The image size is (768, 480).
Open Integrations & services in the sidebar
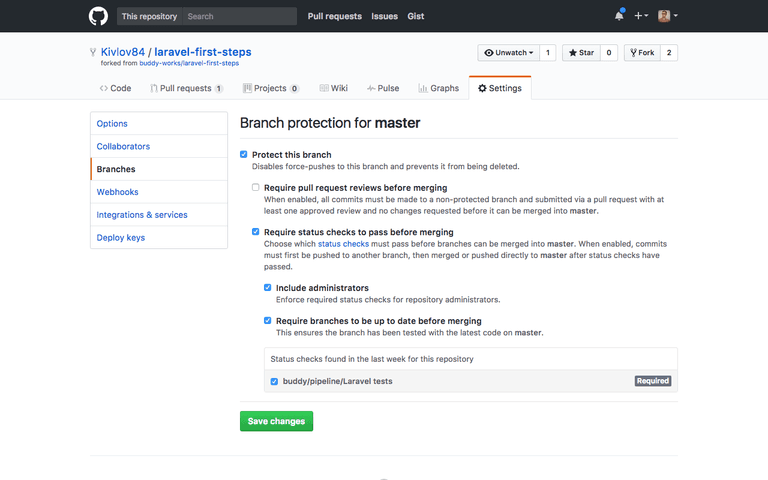159,215
